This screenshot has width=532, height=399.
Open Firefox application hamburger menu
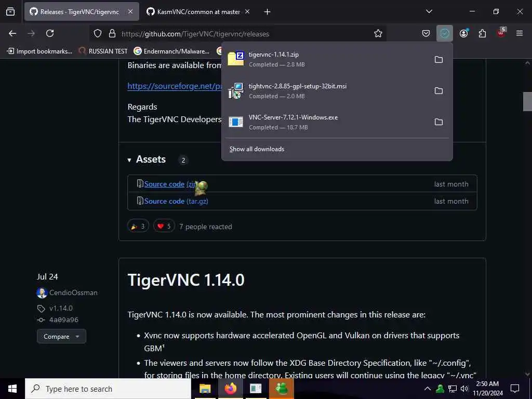520,33
